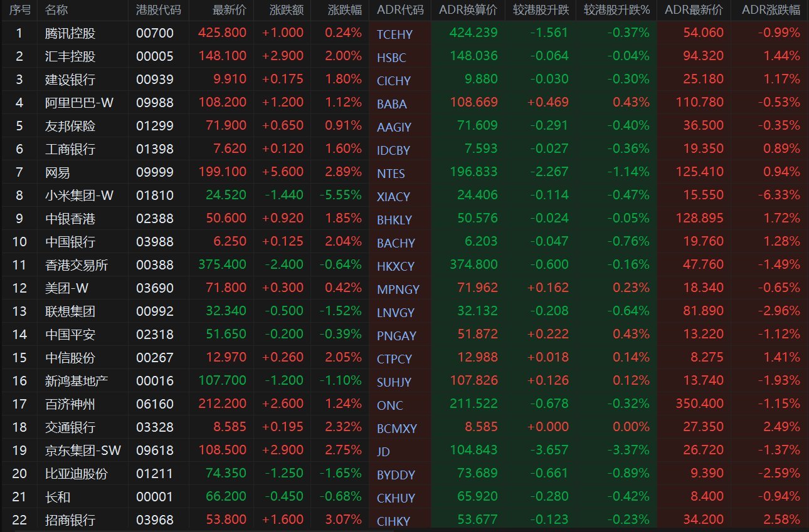
Task: Select the -3.37% premium cell
Action: click(628, 450)
